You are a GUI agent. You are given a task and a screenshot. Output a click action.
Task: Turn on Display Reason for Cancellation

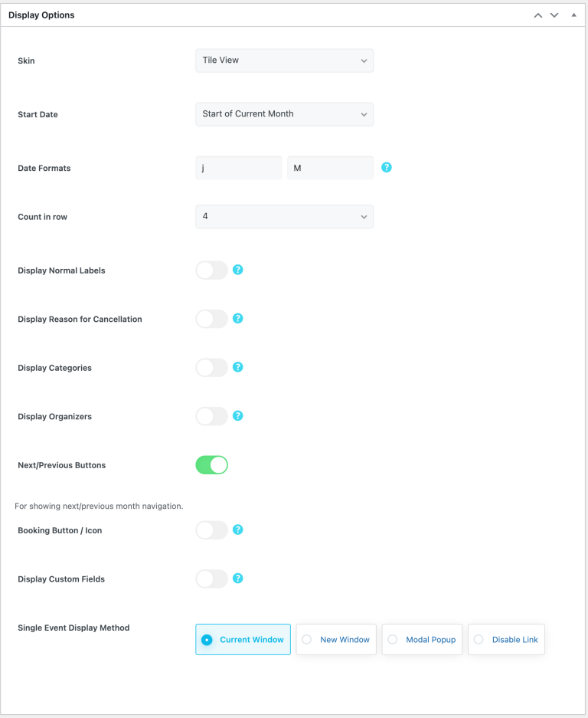point(211,319)
